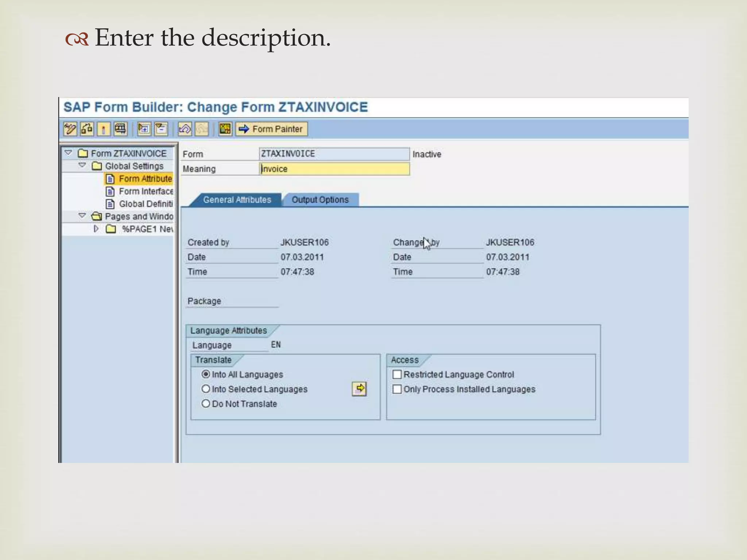Select Global Definitions tree entry

click(x=146, y=204)
